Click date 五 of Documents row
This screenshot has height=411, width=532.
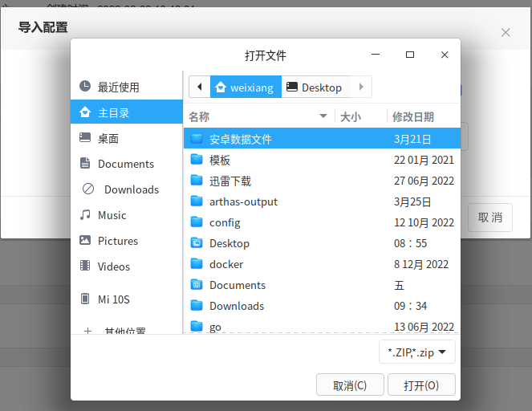tap(399, 285)
